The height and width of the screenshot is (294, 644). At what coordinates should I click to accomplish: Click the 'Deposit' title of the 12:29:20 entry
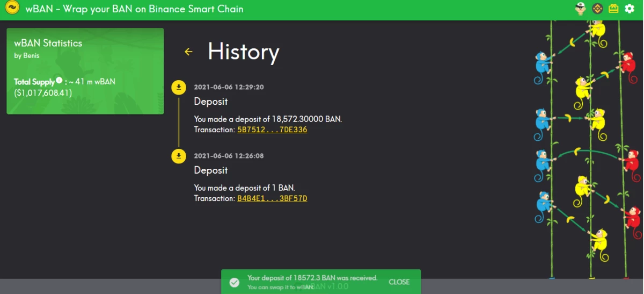pyautogui.click(x=211, y=102)
